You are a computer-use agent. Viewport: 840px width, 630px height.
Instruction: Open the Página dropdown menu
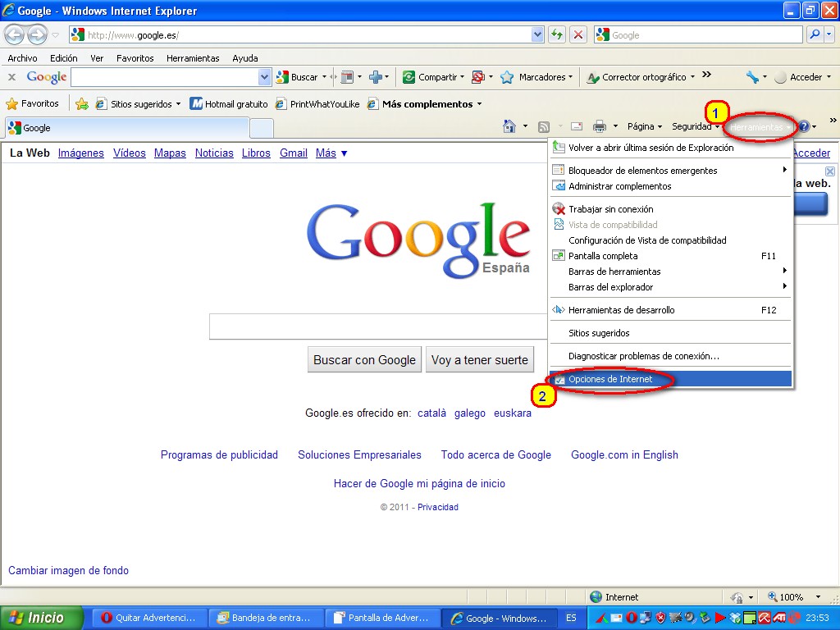click(x=645, y=126)
